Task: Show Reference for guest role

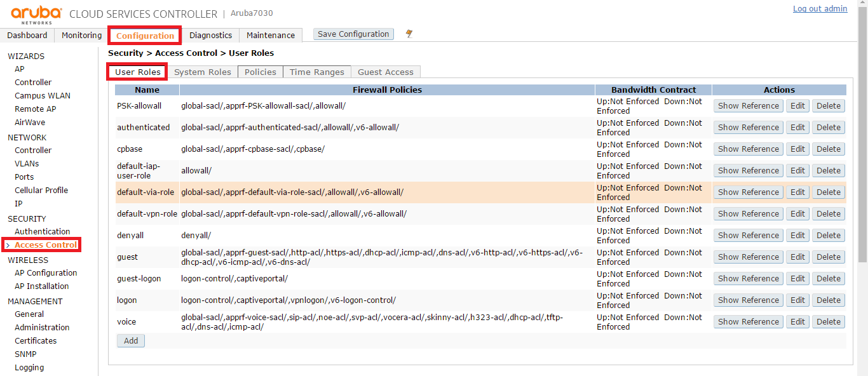Action: [x=749, y=257]
